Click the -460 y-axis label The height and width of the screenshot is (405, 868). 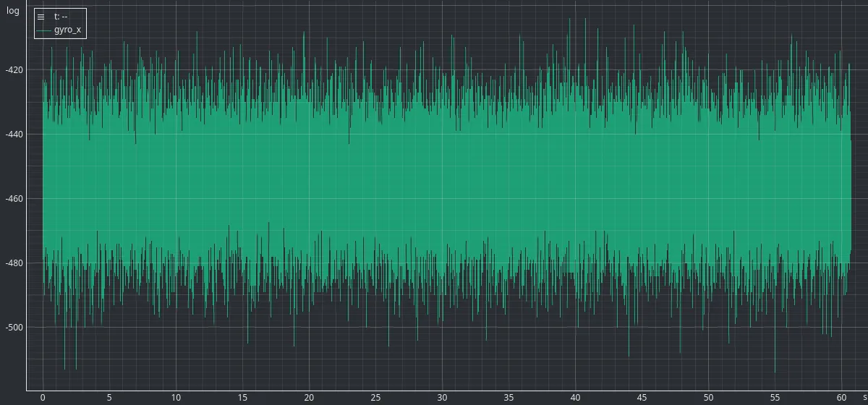14,199
